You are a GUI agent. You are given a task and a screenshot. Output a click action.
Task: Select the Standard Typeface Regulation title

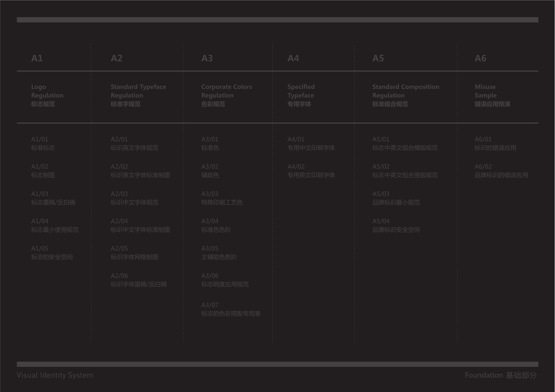pyautogui.click(x=139, y=95)
